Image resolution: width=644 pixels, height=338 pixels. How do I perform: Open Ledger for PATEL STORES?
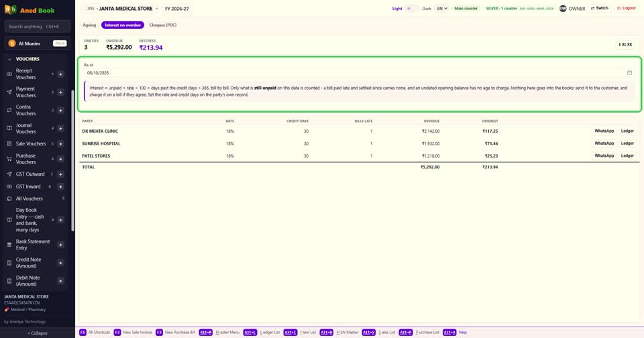[x=627, y=156]
